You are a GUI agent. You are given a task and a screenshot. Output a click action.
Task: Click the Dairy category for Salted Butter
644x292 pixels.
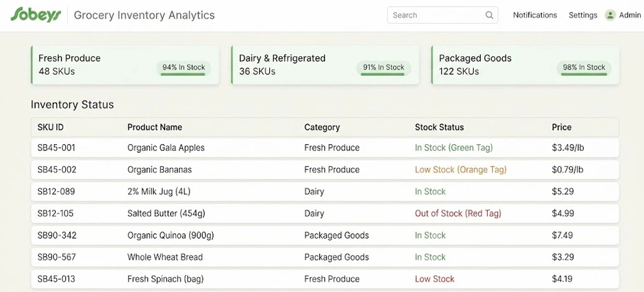click(314, 213)
